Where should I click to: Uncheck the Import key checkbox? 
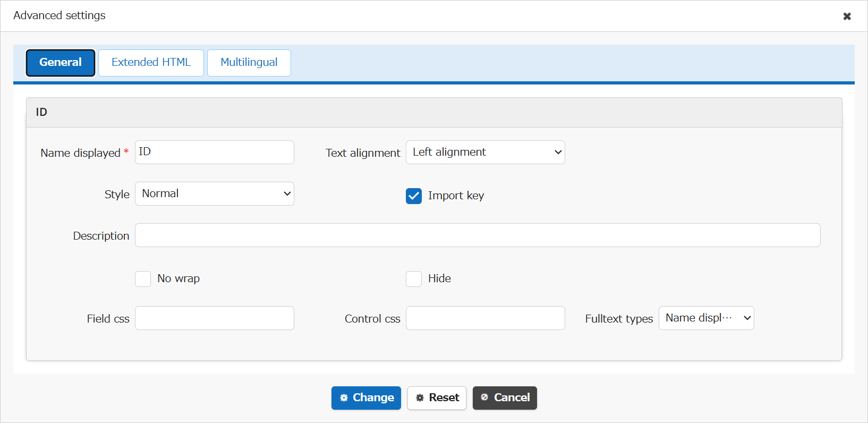(414, 196)
